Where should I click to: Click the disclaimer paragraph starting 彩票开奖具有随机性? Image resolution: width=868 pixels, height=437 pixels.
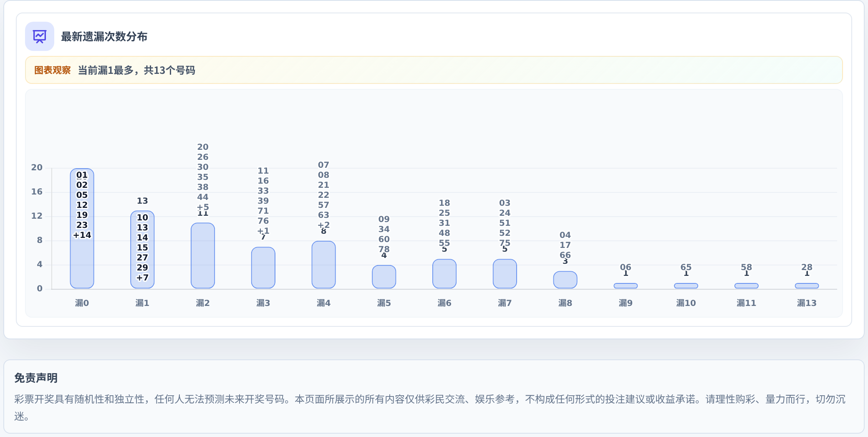pyautogui.click(x=430, y=407)
